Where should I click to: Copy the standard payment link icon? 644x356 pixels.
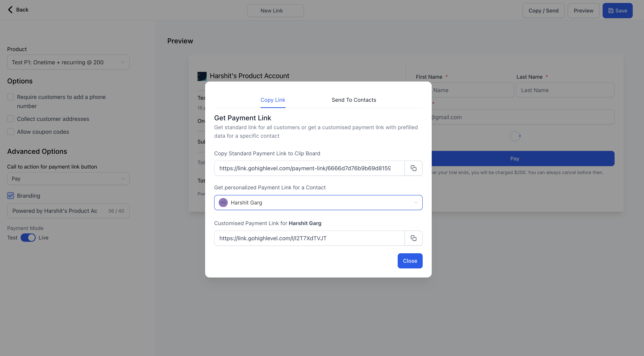[x=413, y=168]
